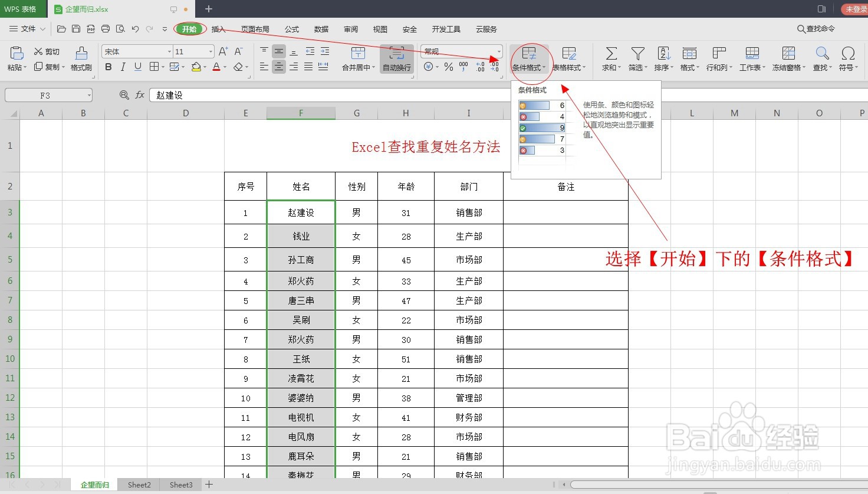Click the Redo arrow icon
The height and width of the screenshot is (494, 868).
click(150, 29)
